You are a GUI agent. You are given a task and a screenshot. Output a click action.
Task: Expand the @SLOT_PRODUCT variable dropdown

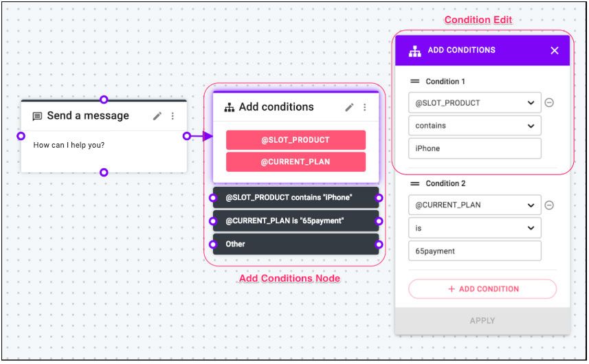click(475, 102)
